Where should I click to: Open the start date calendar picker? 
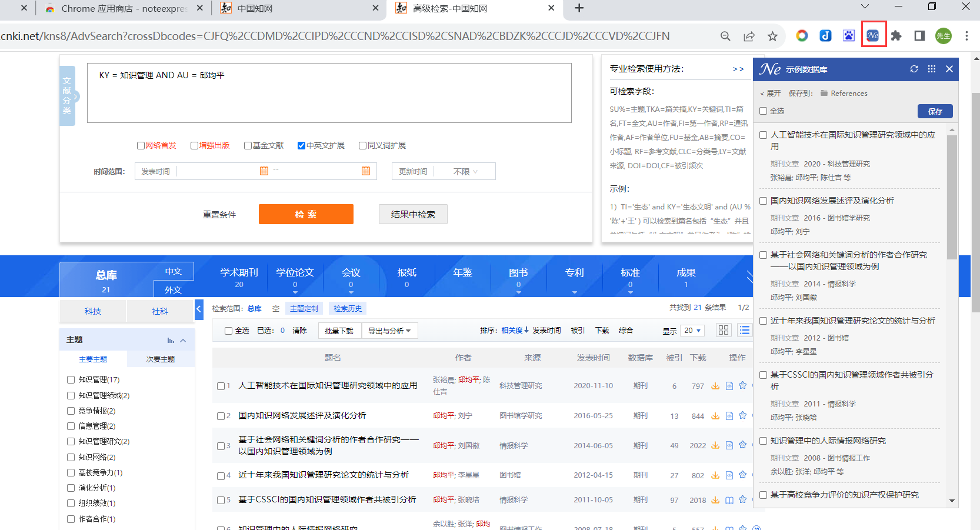click(264, 171)
